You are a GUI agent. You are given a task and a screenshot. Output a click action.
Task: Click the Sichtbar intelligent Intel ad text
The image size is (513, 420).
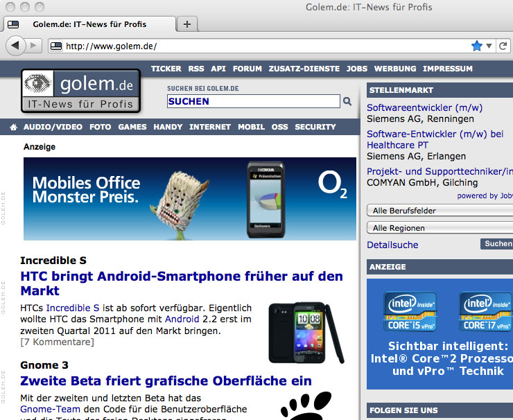pos(442,358)
